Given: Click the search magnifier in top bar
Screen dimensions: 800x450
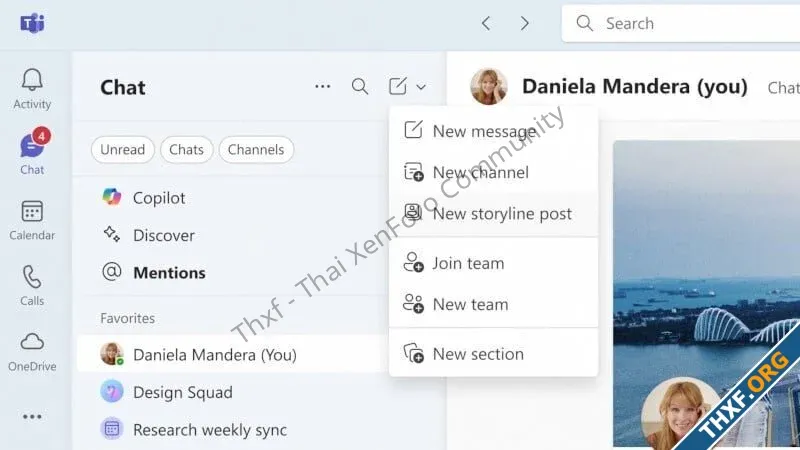Looking at the screenshot, I should pyautogui.click(x=584, y=23).
